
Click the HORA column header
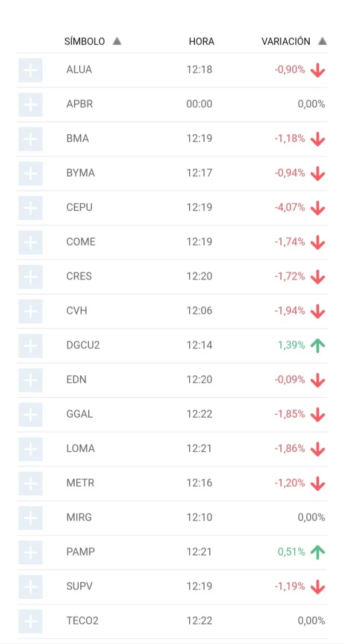pos(201,41)
